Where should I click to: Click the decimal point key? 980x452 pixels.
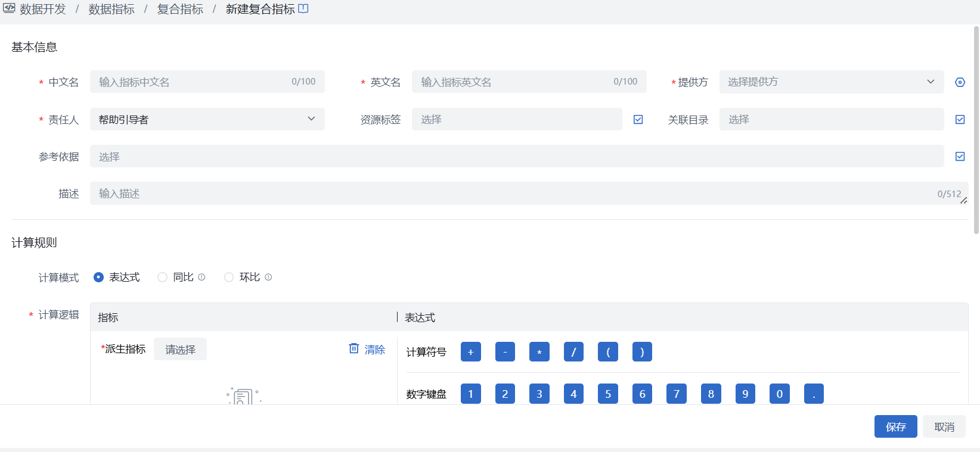pyautogui.click(x=814, y=394)
